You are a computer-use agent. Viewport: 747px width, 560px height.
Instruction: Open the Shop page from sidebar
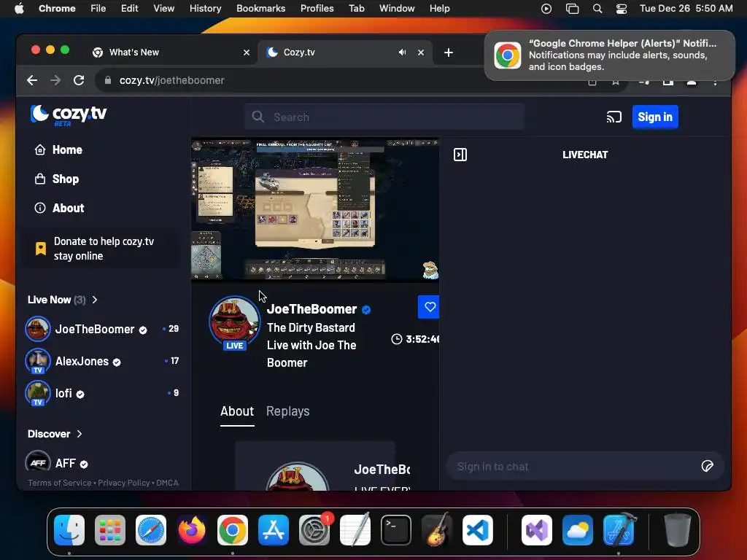56,179
